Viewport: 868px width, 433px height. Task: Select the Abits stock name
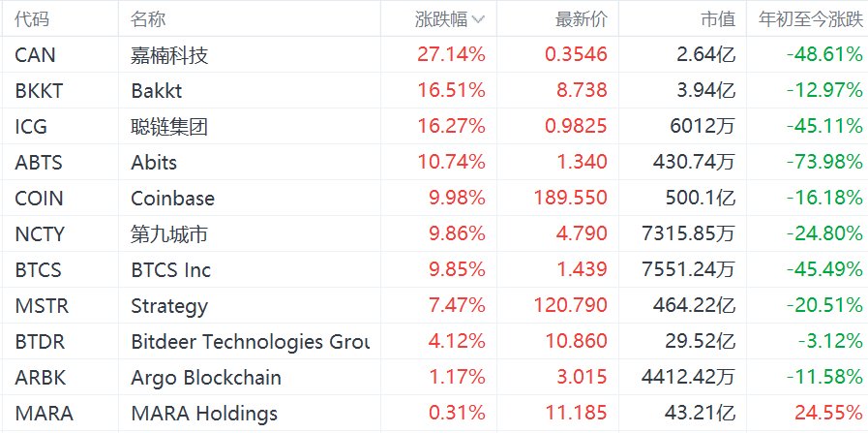(x=154, y=163)
